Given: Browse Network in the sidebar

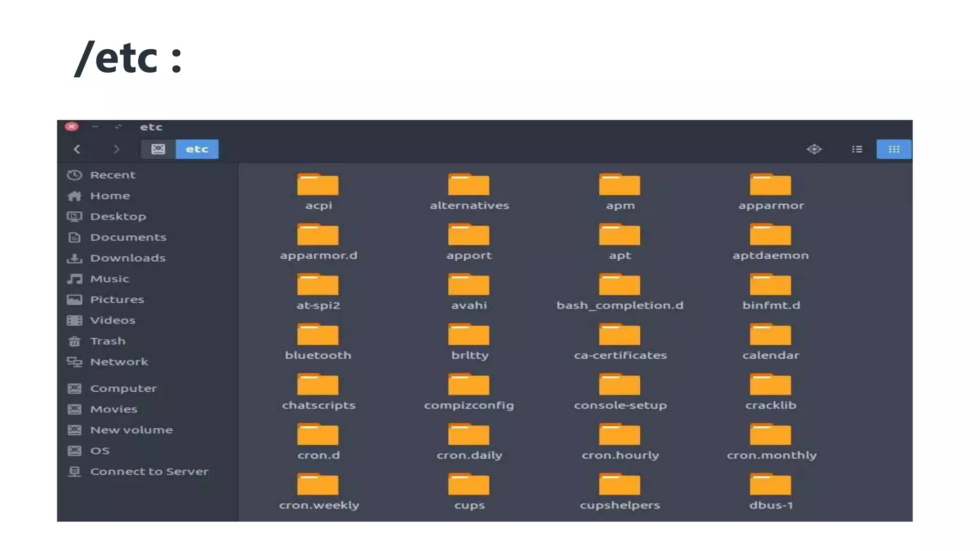Looking at the screenshot, I should [x=119, y=362].
